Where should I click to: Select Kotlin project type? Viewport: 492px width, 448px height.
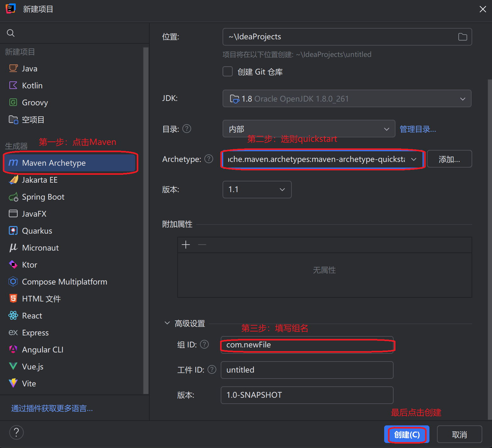[x=72, y=85]
